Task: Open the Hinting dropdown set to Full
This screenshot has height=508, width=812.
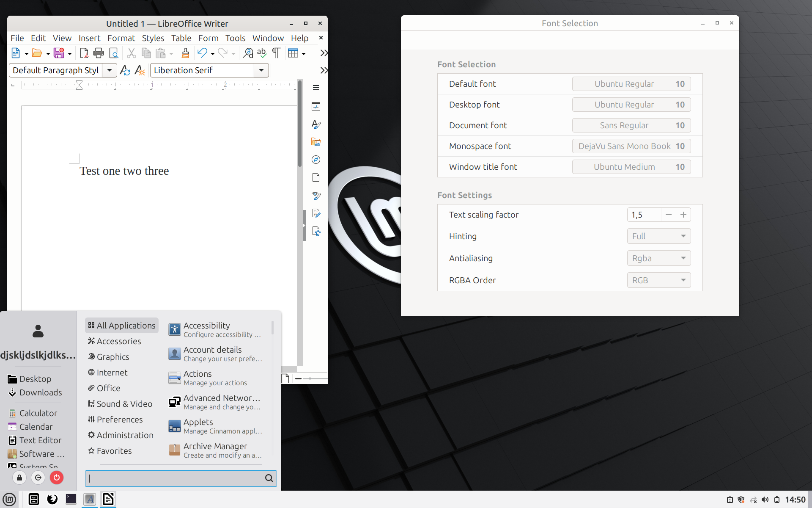Action: [x=658, y=236]
